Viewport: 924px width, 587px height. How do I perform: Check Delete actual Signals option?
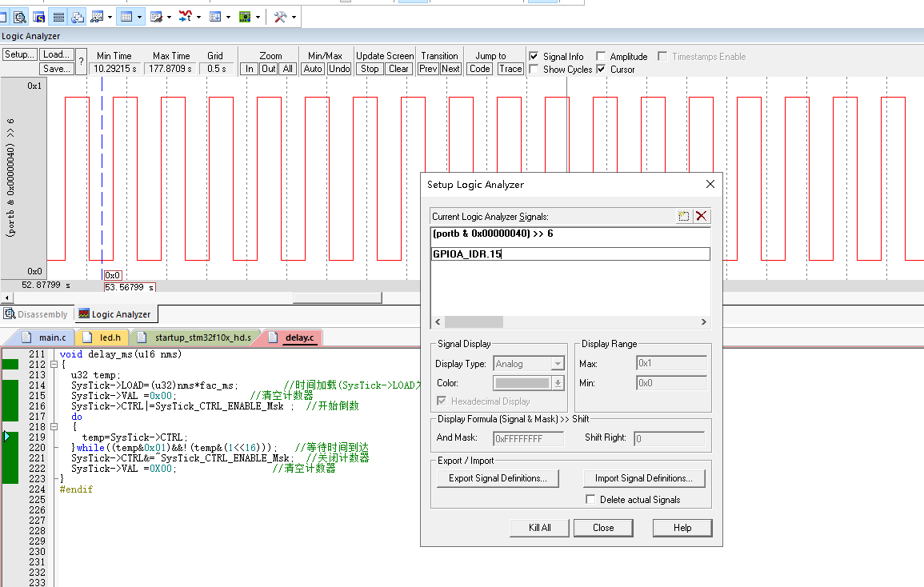point(590,500)
